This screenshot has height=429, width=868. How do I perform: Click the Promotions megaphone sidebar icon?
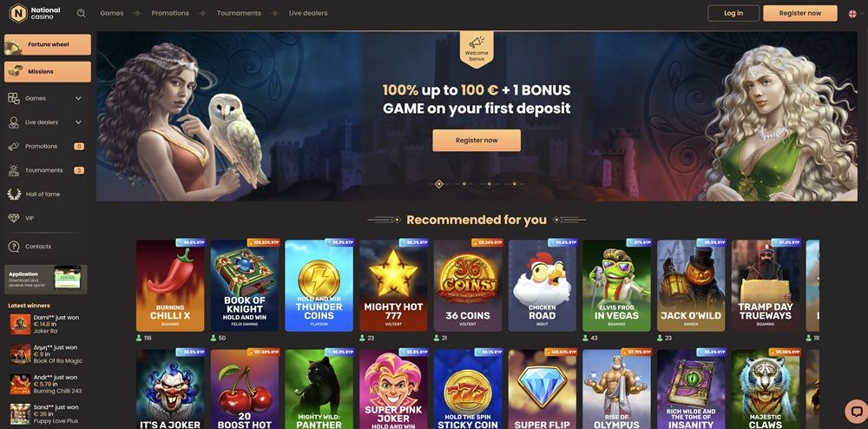tap(14, 146)
